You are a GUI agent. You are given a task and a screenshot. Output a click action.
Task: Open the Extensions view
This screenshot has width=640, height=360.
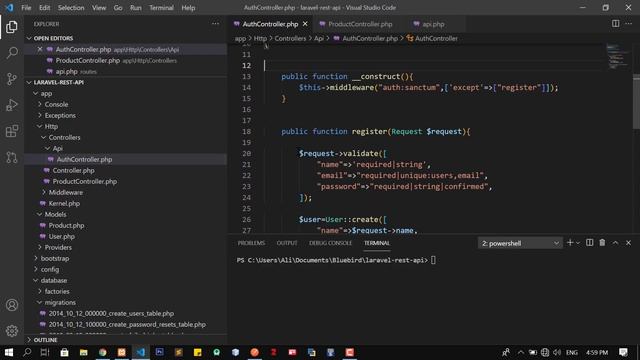tap(12, 131)
